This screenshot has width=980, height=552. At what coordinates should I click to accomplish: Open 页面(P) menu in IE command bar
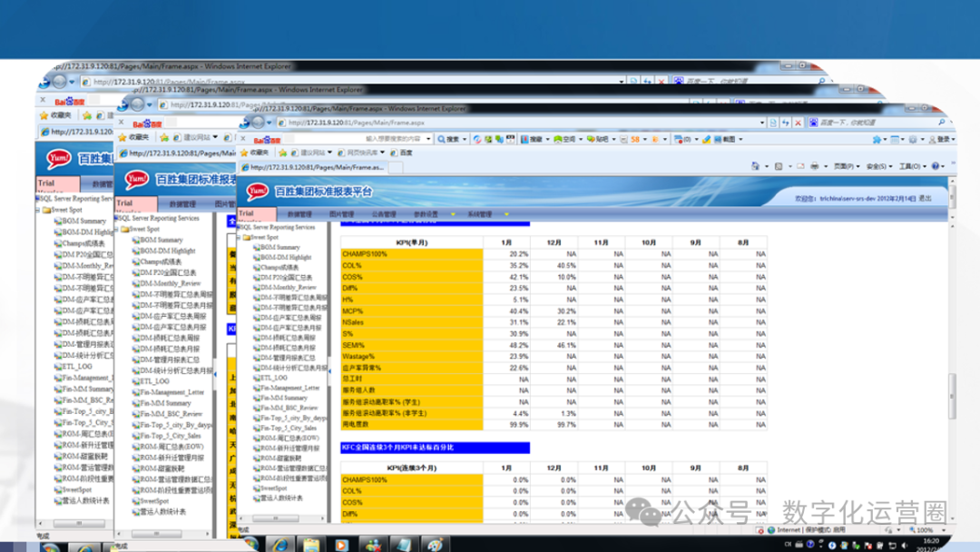pyautogui.click(x=847, y=166)
